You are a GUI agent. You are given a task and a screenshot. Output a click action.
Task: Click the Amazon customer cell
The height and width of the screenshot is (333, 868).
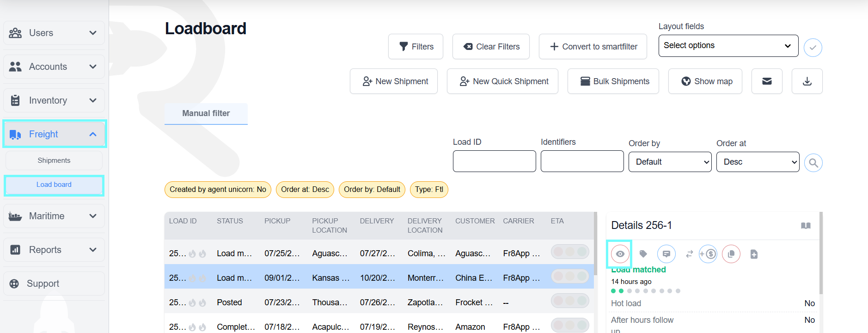coord(470,327)
